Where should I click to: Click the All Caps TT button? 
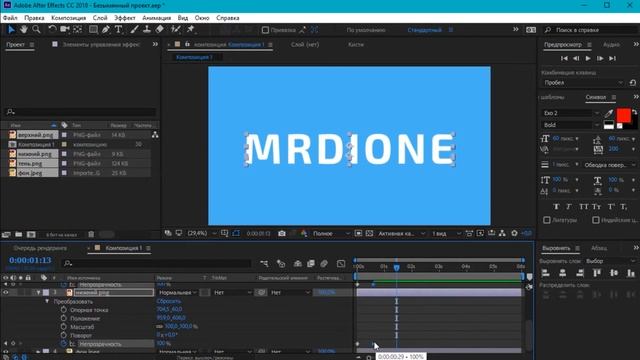584,207
